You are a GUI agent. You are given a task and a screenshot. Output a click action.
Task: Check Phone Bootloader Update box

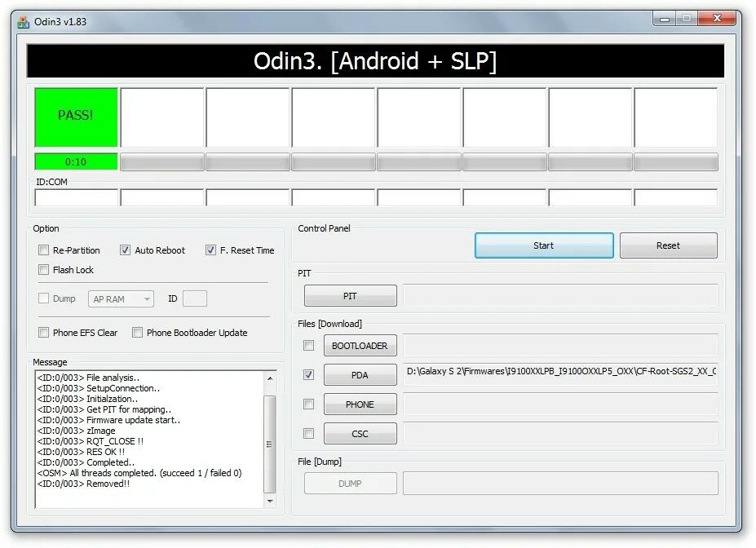pyautogui.click(x=137, y=333)
